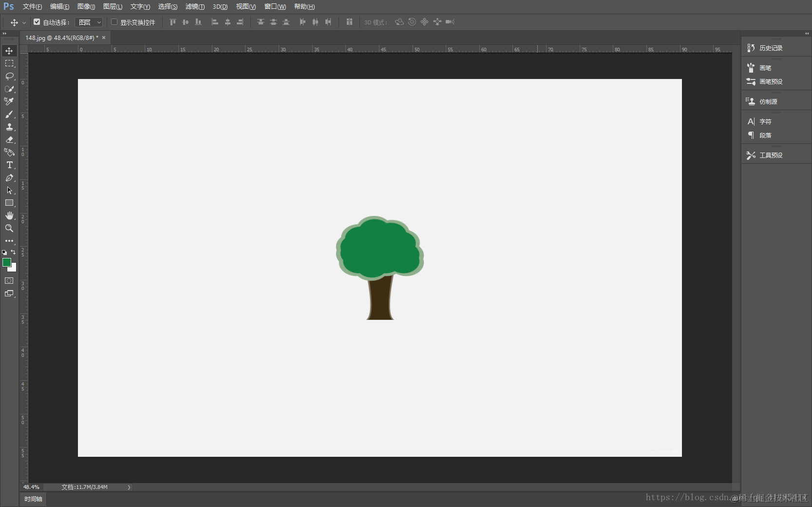Select the Path Selection tool
Screen dimensions: 812x507
[9, 190]
